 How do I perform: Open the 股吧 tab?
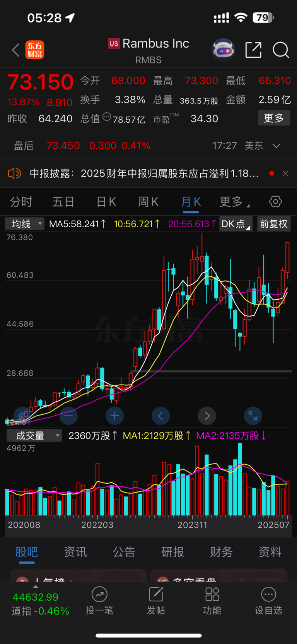point(27,551)
